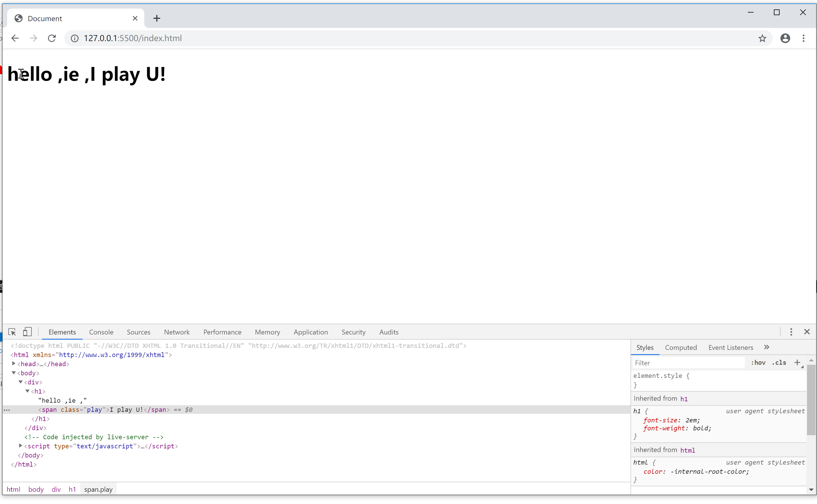Open a new browser tab
Screen dimensions: 817x504
pyautogui.click(x=157, y=18)
